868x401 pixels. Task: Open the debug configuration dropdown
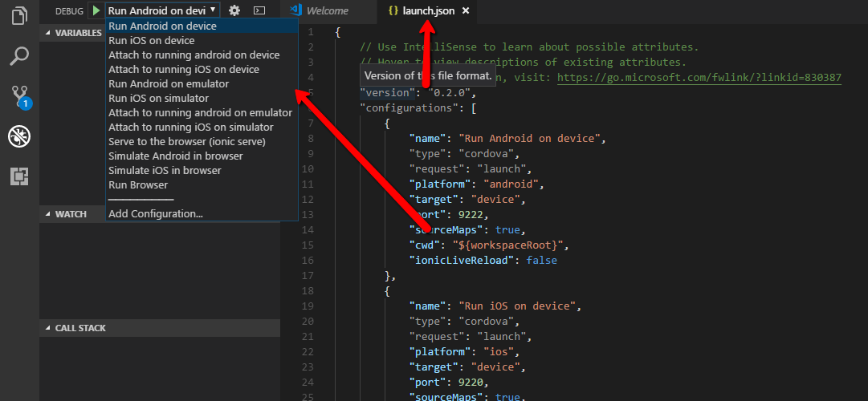162,10
